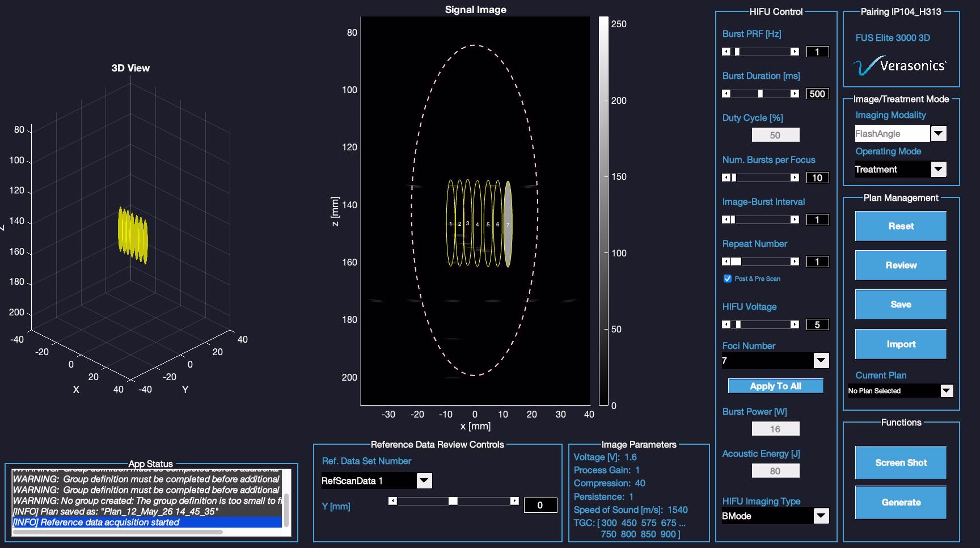Decrease Burst PRF with left arrow
This screenshot has width=980, height=548.
point(726,52)
